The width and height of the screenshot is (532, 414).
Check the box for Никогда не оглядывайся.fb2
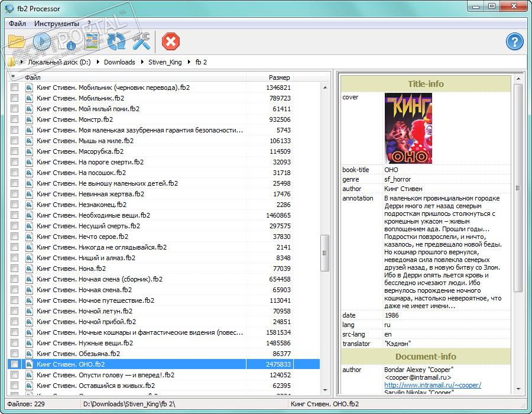(14, 247)
